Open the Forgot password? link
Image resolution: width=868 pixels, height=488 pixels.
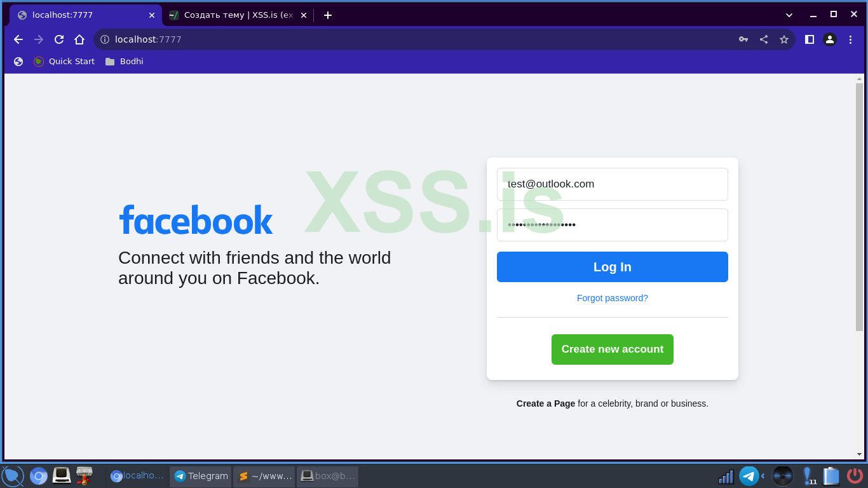pyautogui.click(x=613, y=298)
